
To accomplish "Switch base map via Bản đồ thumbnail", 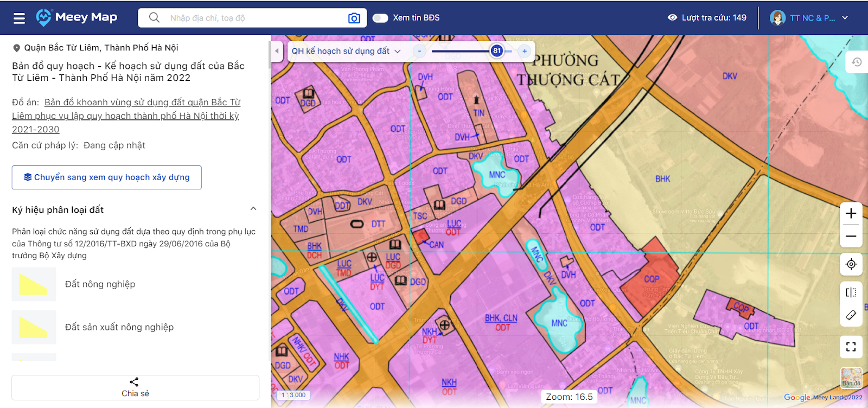I will coord(851,378).
